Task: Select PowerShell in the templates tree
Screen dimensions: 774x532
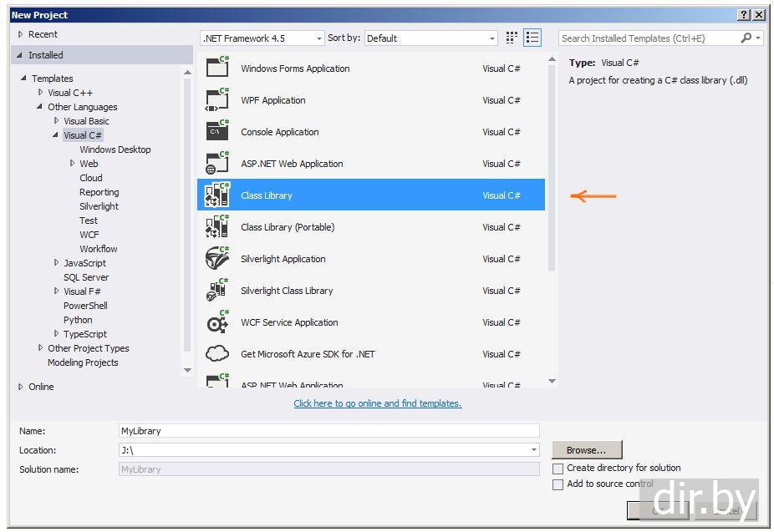Action: tap(85, 306)
